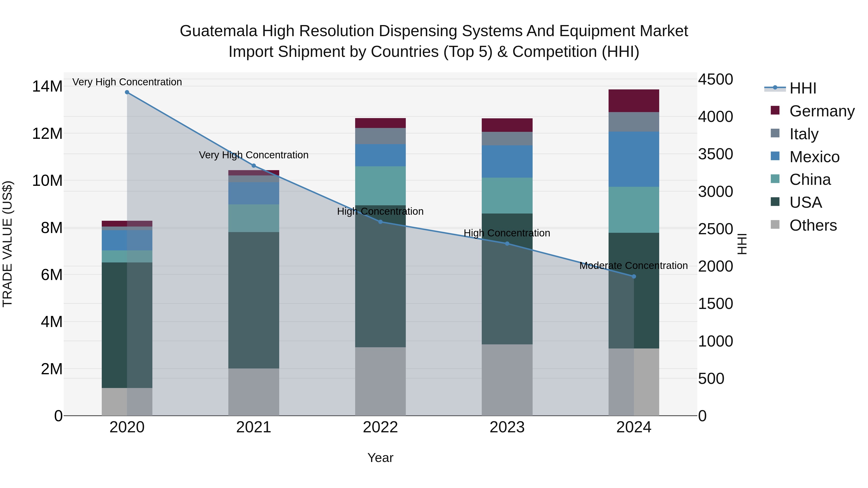Toggle the Germany legend entry
Screen dimensions: 868x488
[812, 111]
